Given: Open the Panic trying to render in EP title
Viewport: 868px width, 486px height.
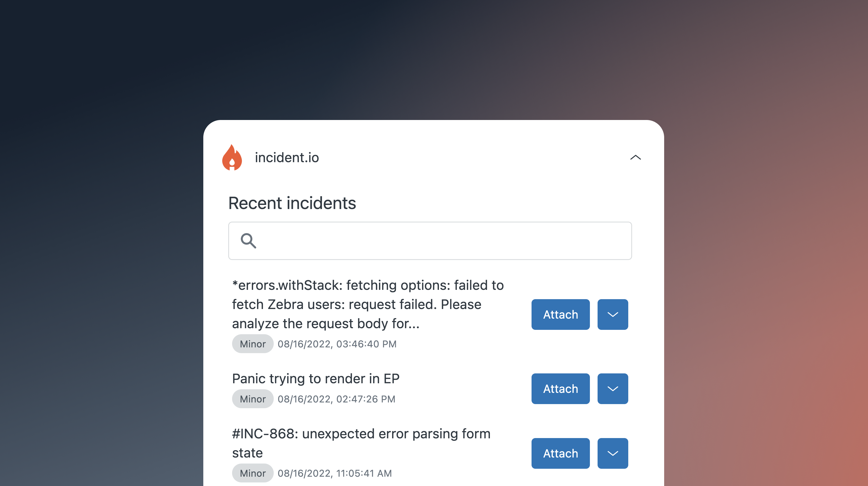Looking at the screenshot, I should pos(316,379).
